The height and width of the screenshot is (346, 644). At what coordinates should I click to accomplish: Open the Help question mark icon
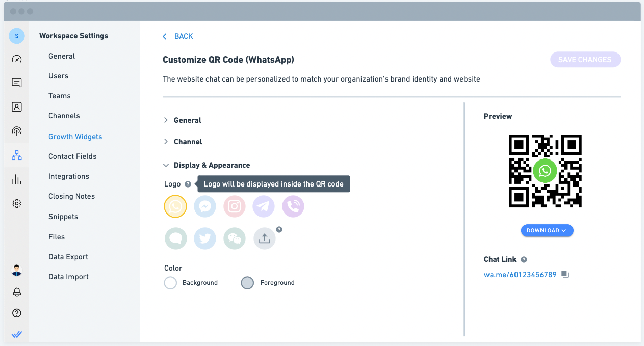[x=17, y=313]
